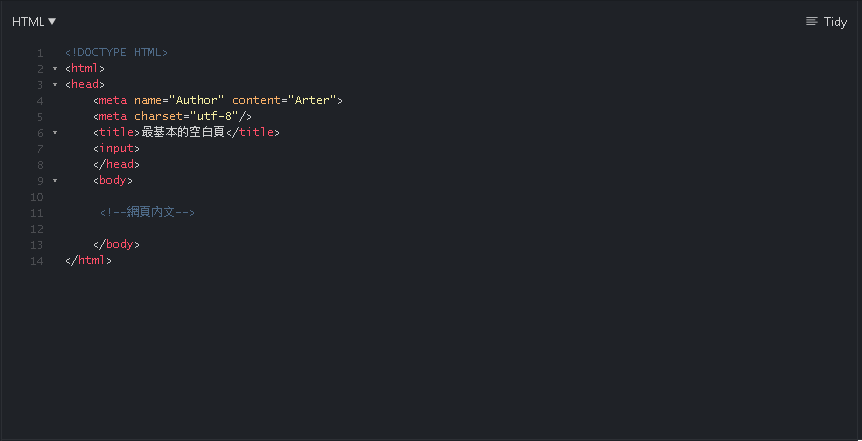
Task: Click line number 14 in gutter
Action: [x=37, y=261]
